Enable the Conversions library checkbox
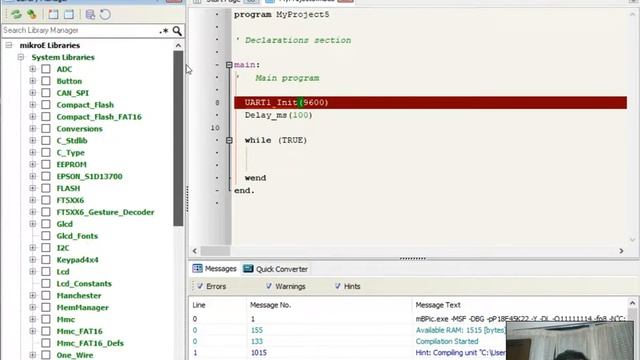640x360 pixels. pyautogui.click(x=46, y=129)
